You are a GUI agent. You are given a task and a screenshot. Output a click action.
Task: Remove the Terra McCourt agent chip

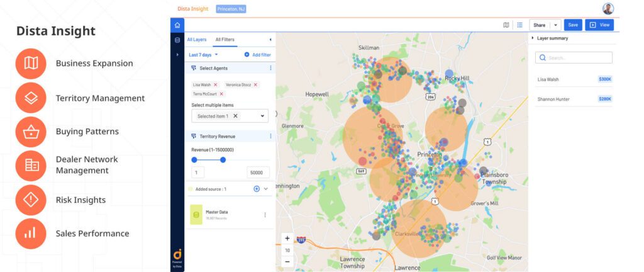[221, 94]
